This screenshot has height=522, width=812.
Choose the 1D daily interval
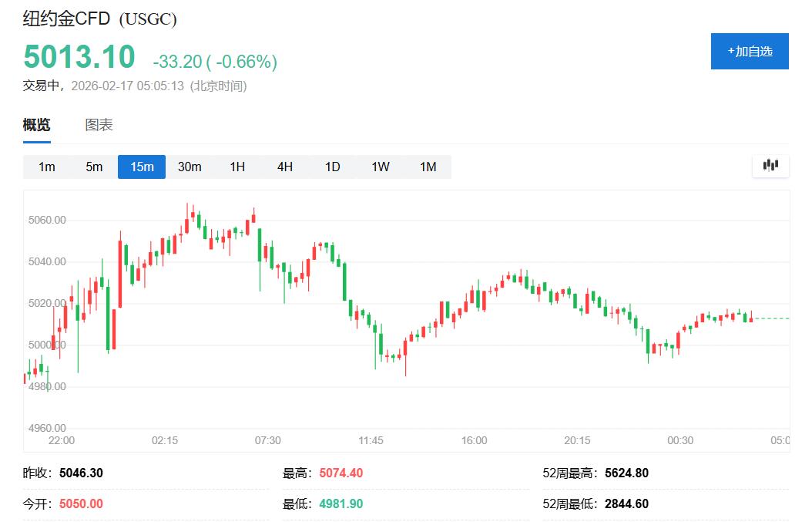pos(332,167)
